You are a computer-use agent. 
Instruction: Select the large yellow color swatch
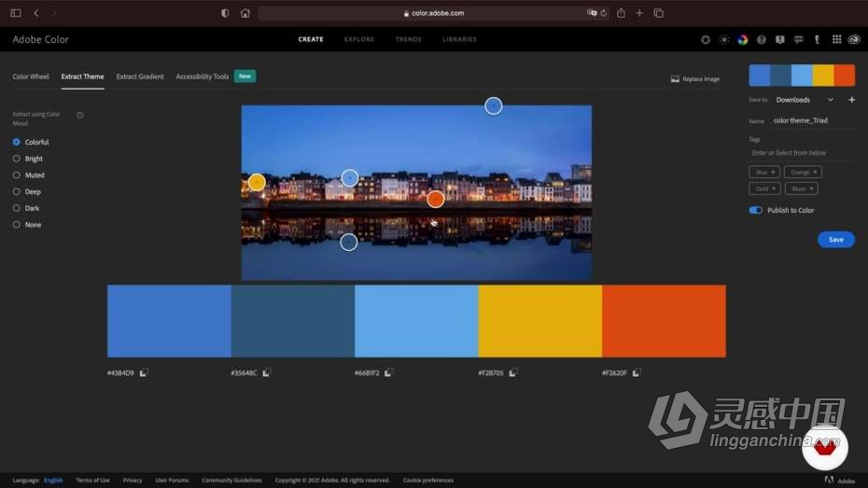pyautogui.click(x=539, y=321)
